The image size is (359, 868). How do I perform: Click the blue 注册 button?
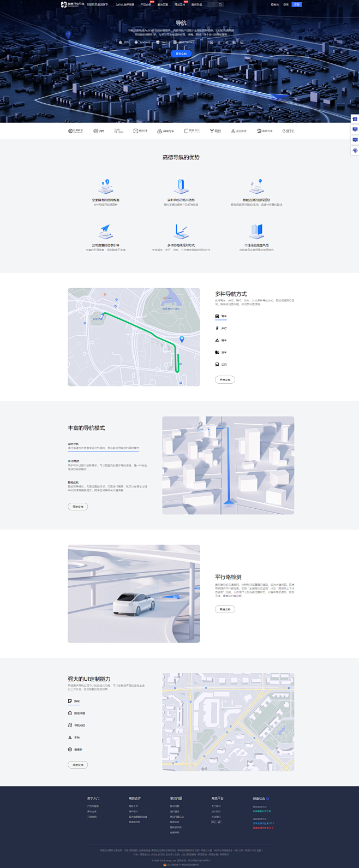[296, 4]
